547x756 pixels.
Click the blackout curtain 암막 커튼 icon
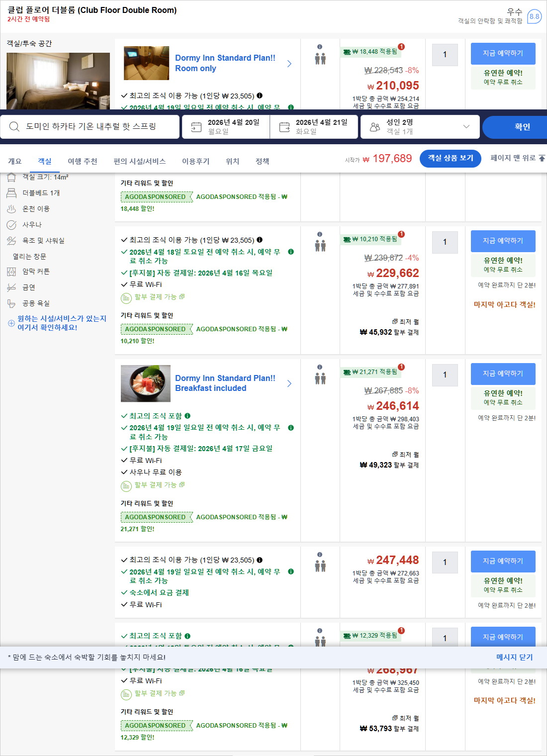point(11,272)
